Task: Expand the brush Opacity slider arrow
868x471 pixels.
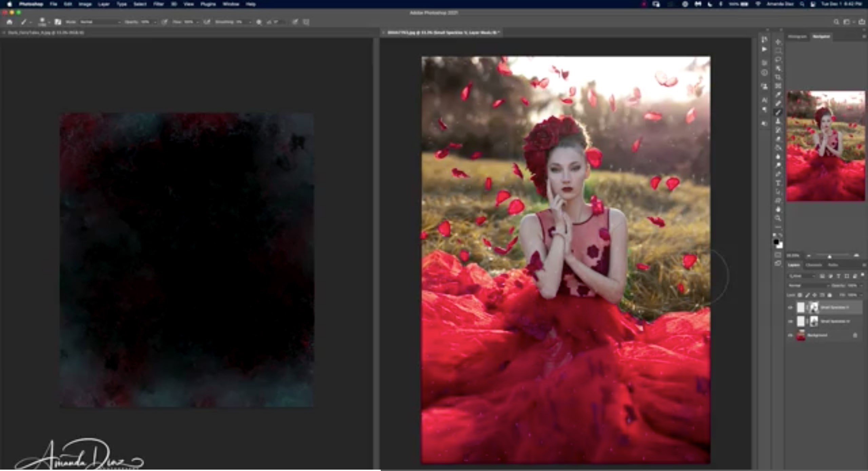Action: point(155,22)
